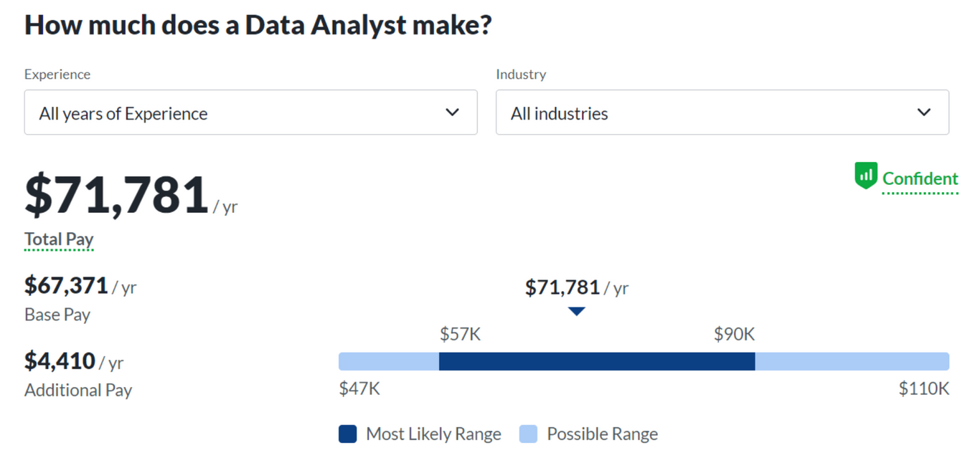Click the Total Pay underlined link
The width and height of the screenshot is (980, 458).
click(x=58, y=239)
